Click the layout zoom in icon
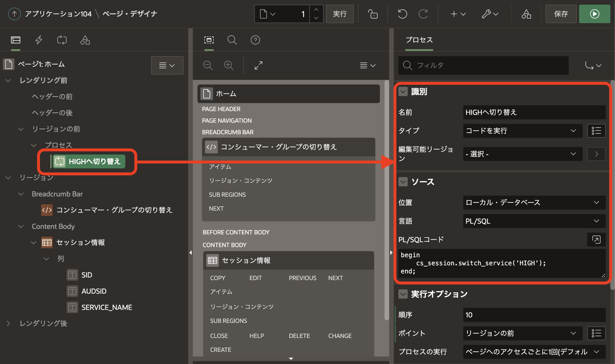 229,65
